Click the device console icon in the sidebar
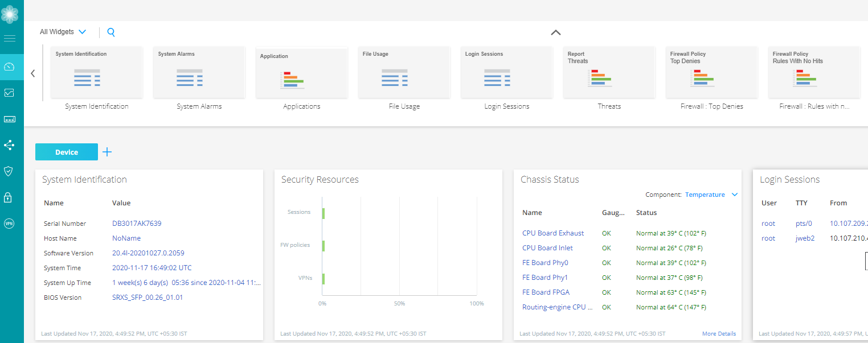Screen dimensions: 868x343 coord(10,119)
